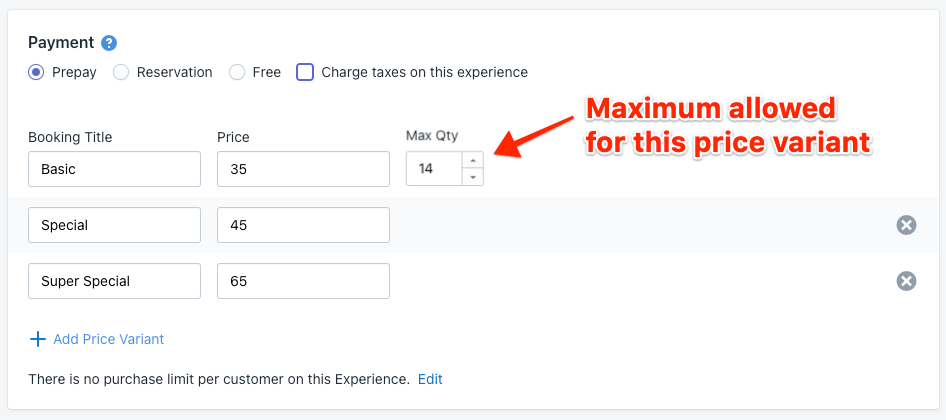Choose the Reservation radio button
The height and width of the screenshot is (420, 946).
coord(121,72)
